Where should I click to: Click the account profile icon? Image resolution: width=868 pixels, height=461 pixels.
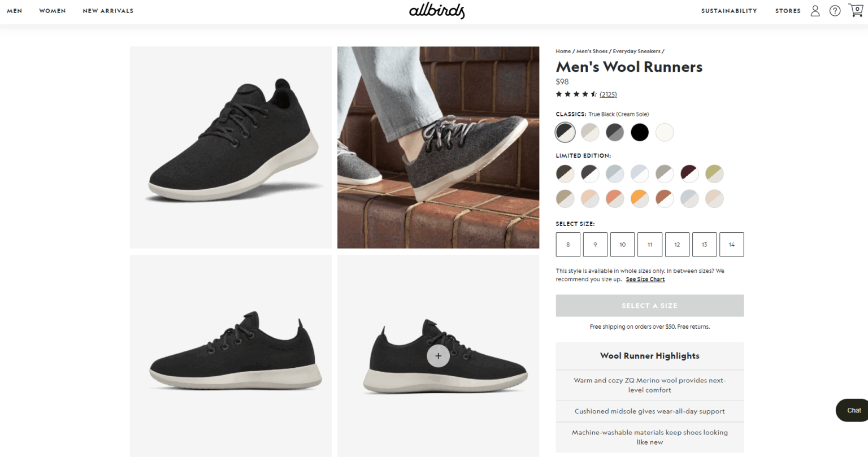tap(815, 11)
